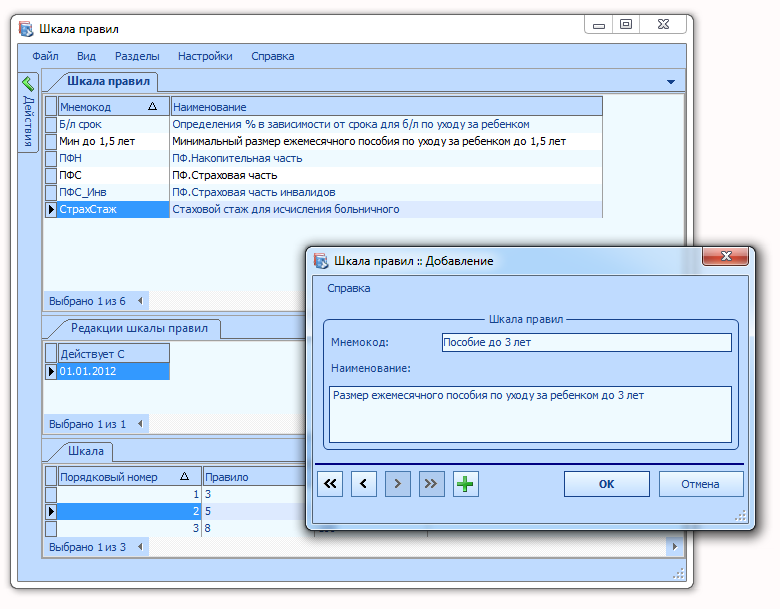The height and width of the screenshot is (609, 780).
Task: Toggle row selector for Б/л срок
Action: coord(51,124)
